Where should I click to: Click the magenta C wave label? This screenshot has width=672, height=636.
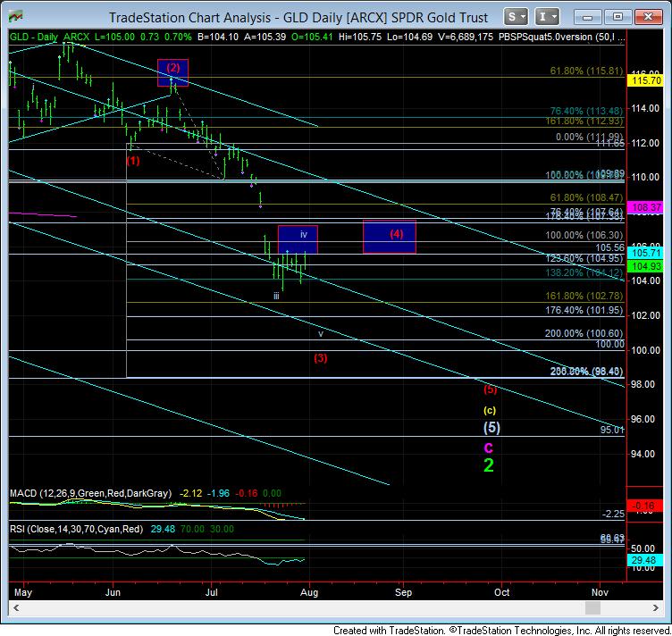pyautogui.click(x=488, y=448)
